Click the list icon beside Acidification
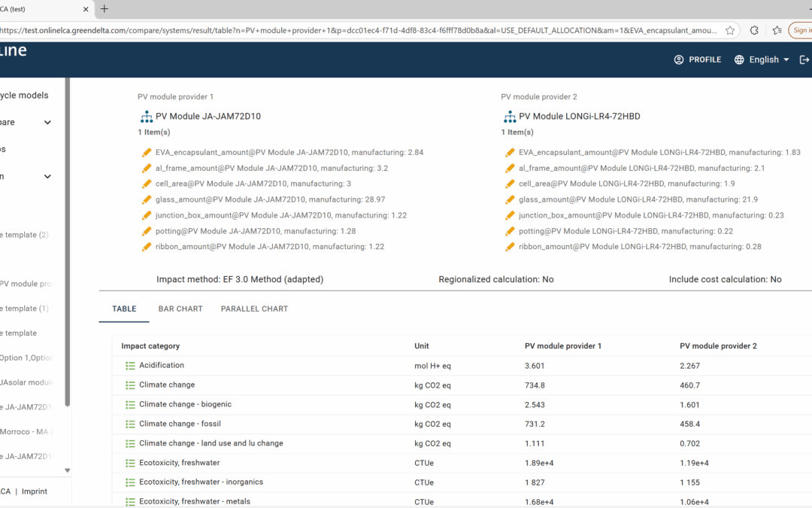Image resolution: width=812 pixels, height=508 pixels. [x=130, y=366]
